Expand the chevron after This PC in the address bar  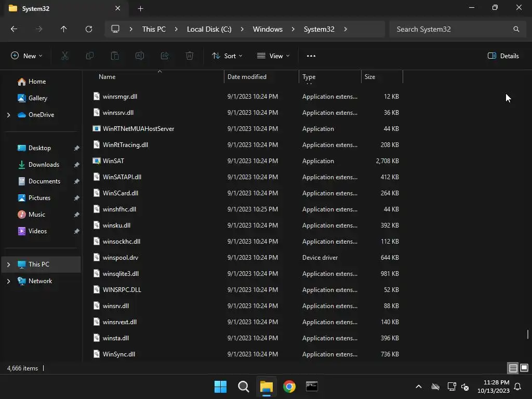coord(176,29)
